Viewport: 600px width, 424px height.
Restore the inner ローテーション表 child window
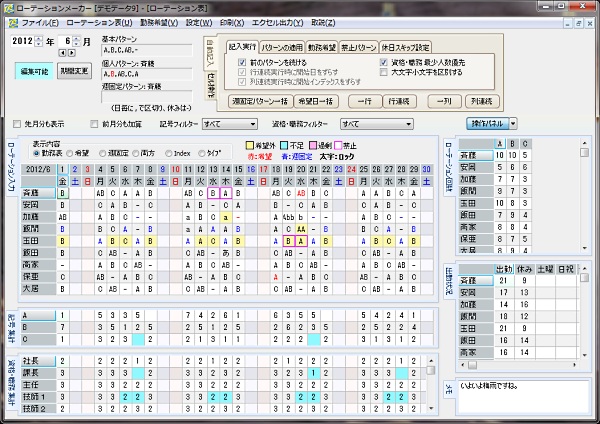pos(579,24)
